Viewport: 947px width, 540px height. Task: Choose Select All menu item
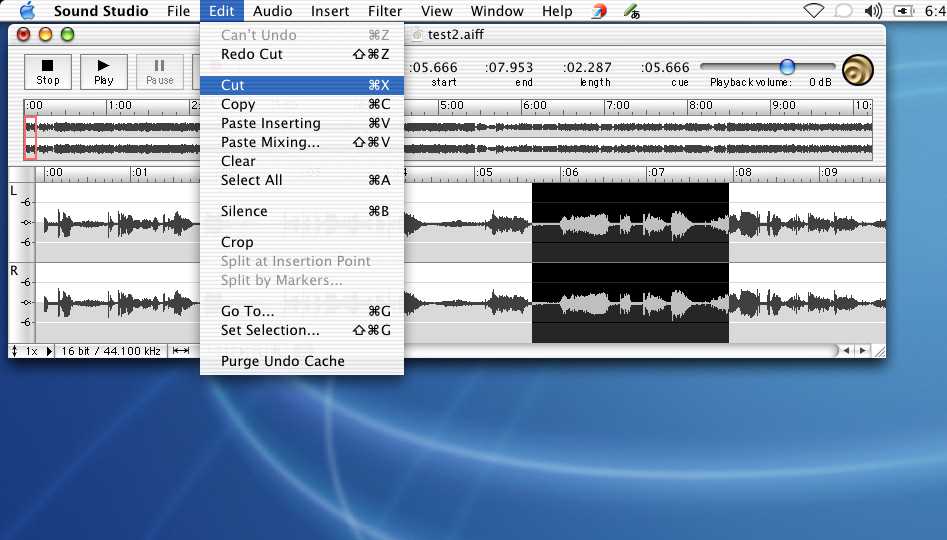[x=302, y=180]
